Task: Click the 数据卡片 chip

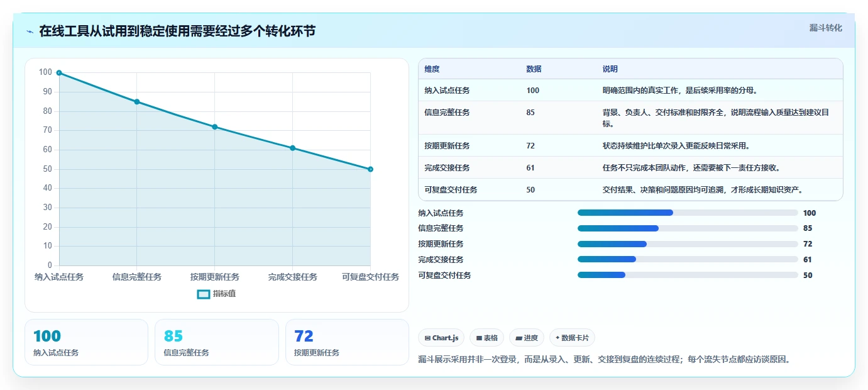Action: tap(572, 338)
